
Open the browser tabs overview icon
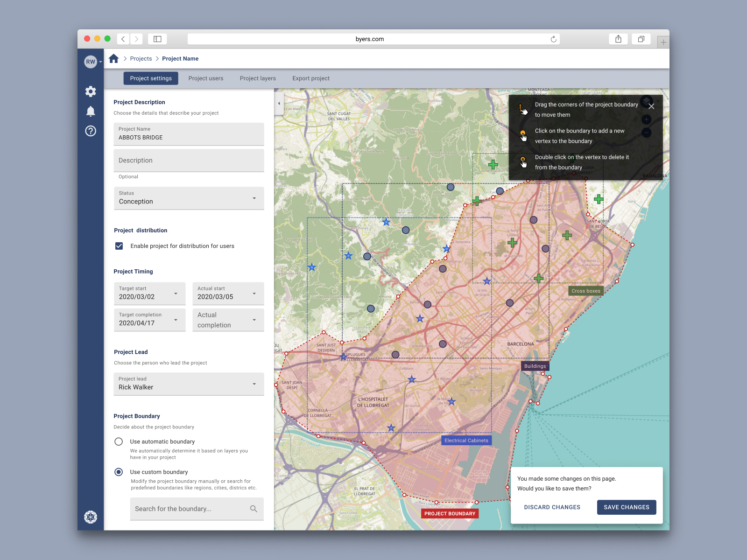pyautogui.click(x=641, y=39)
